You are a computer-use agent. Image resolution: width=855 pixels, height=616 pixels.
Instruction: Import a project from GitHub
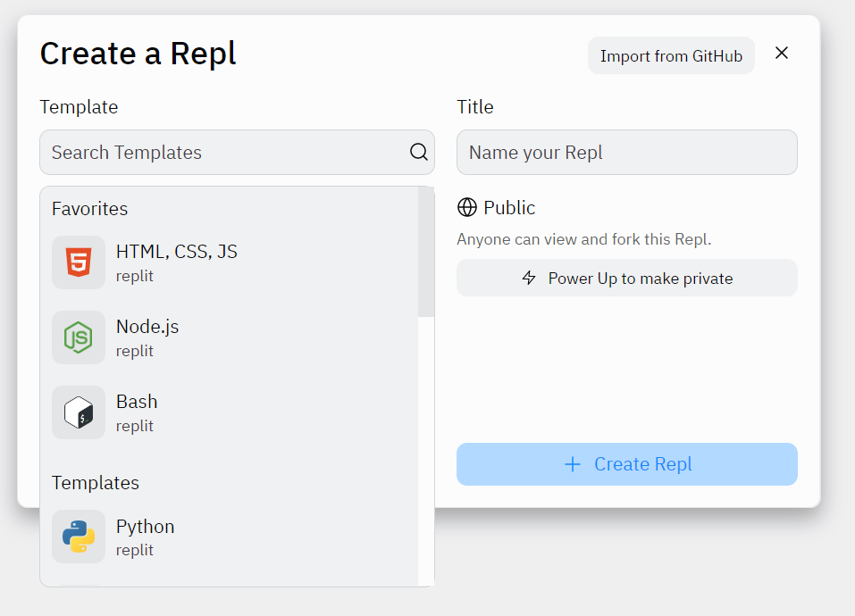pyautogui.click(x=671, y=55)
